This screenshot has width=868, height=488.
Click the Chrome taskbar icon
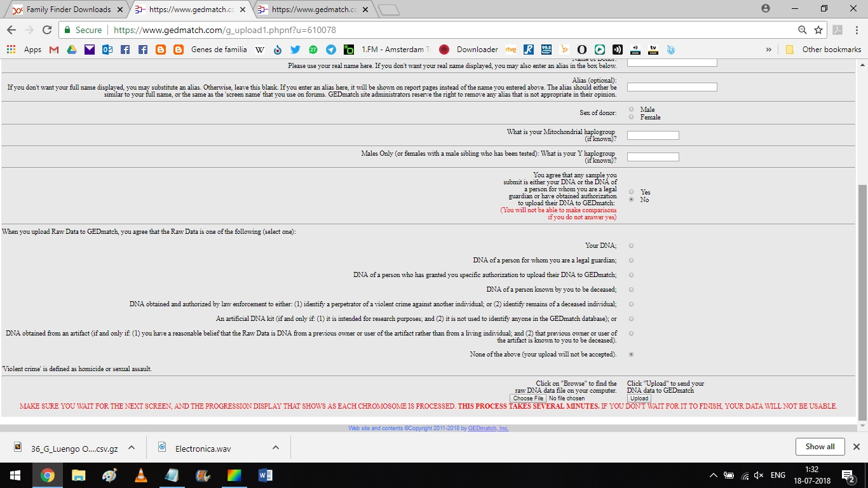47,475
